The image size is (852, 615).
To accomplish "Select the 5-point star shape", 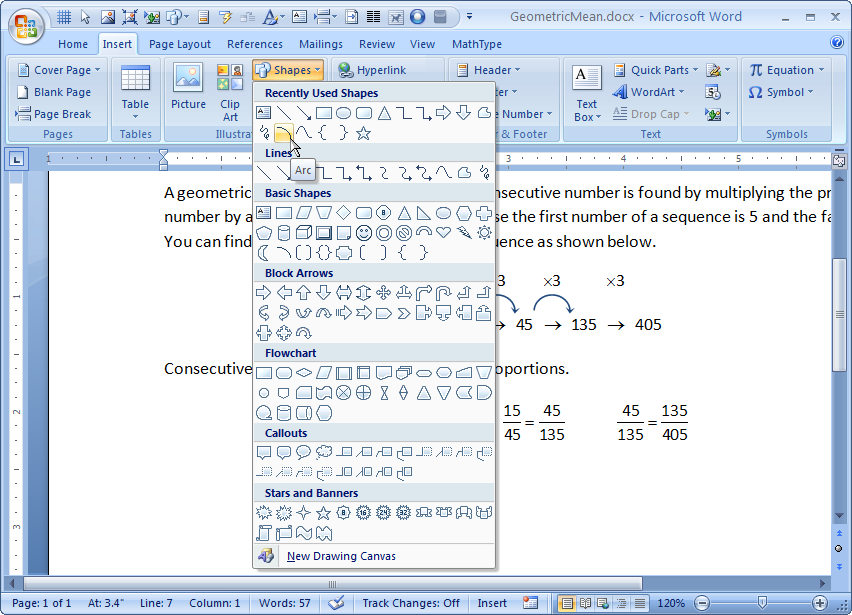I will 322,512.
